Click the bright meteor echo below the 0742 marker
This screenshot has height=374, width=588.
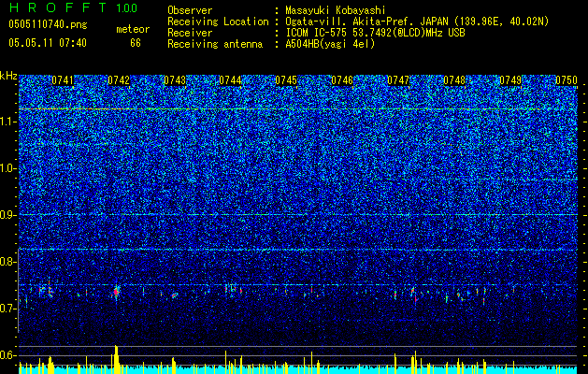116,292
